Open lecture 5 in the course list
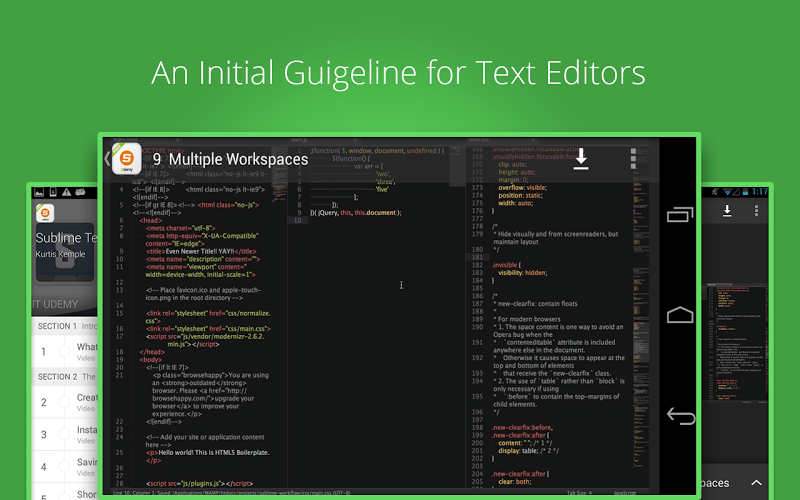Viewport: 800px width, 500px height. tap(85, 493)
